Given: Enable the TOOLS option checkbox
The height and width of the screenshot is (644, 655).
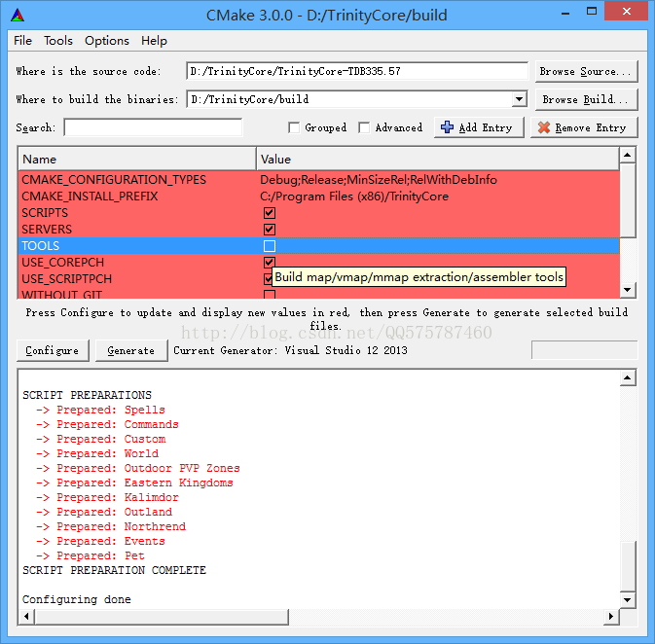Looking at the screenshot, I should pos(270,246).
